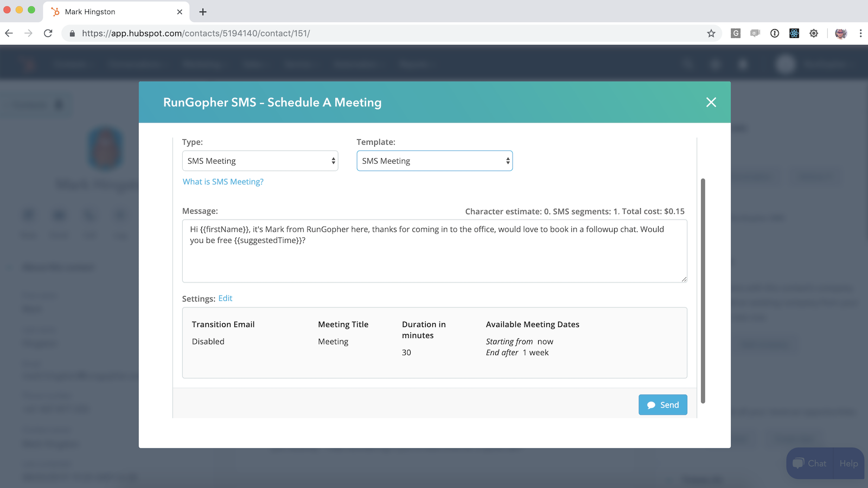Edit the meeting settings
Viewport: 868px width, 488px height.
click(225, 298)
